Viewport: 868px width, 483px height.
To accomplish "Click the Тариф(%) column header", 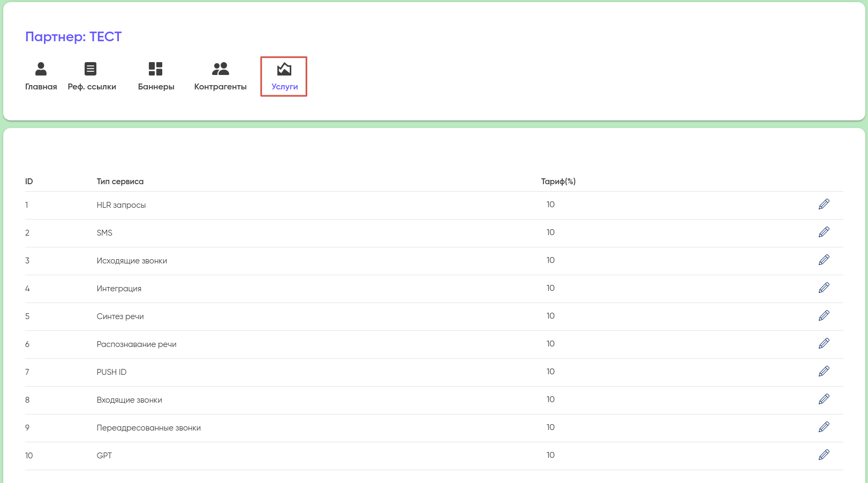I will click(558, 182).
